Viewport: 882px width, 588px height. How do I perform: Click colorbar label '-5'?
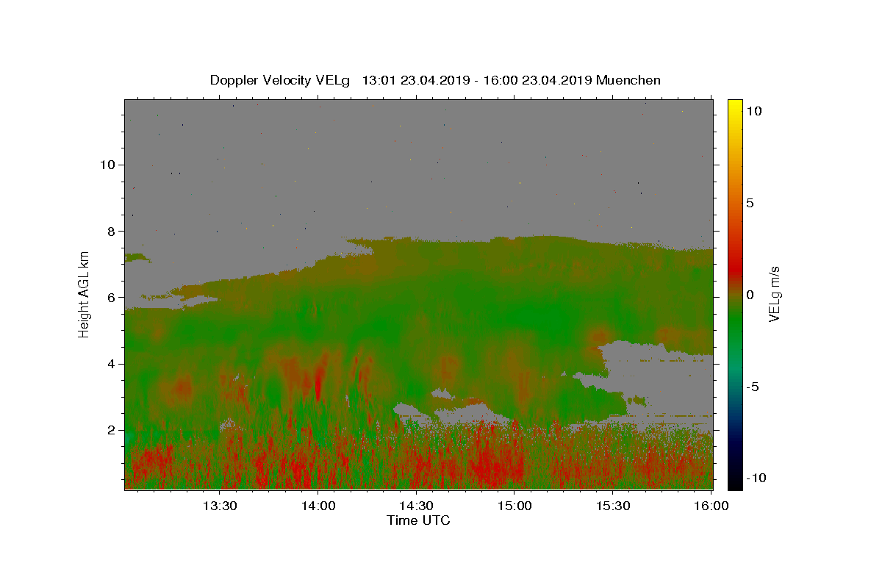tap(752, 387)
